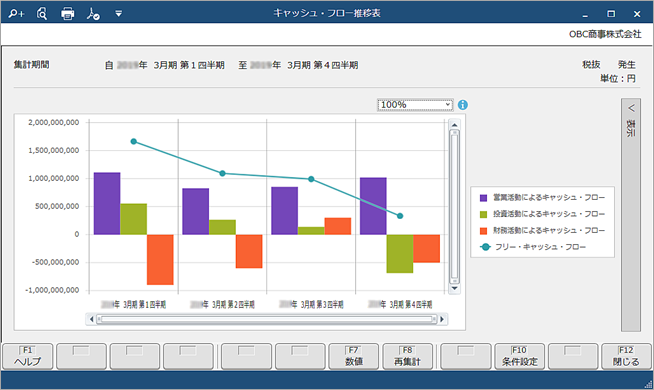Viewport: 654px width, 390px height.
Task: Click the PDF export icon
Action: coord(93,14)
